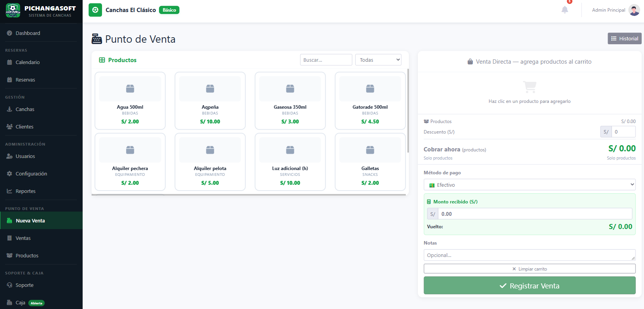Open the Historial button
The image size is (644, 309).
pyautogui.click(x=625, y=38)
